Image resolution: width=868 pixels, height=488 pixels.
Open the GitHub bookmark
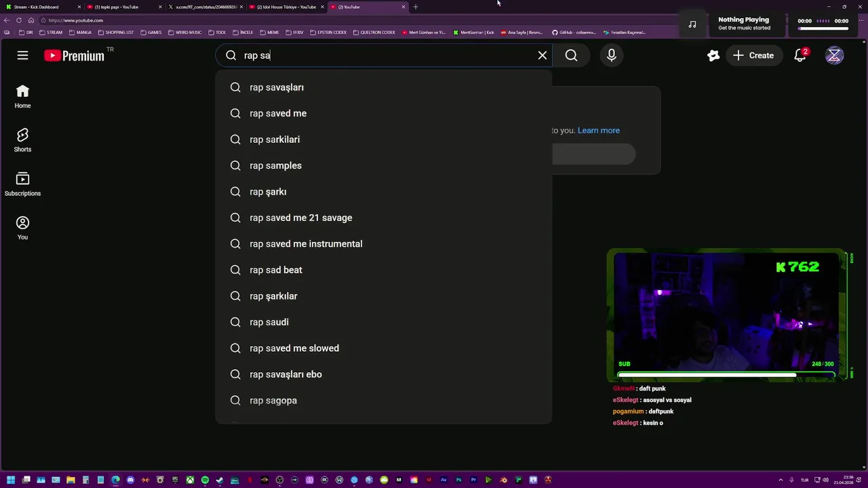pyautogui.click(x=574, y=33)
